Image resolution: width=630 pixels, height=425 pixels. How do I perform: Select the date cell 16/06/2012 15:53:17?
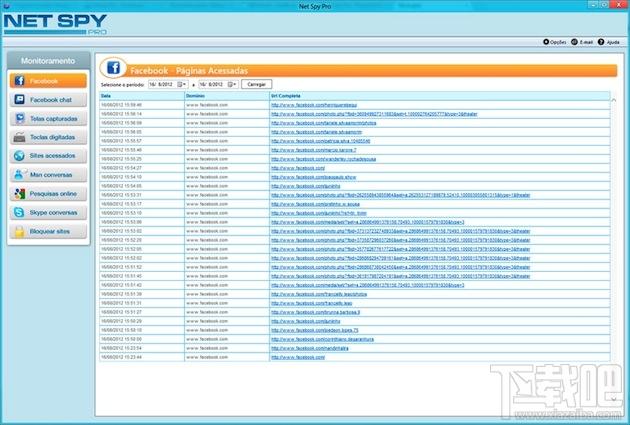tap(142, 204)
